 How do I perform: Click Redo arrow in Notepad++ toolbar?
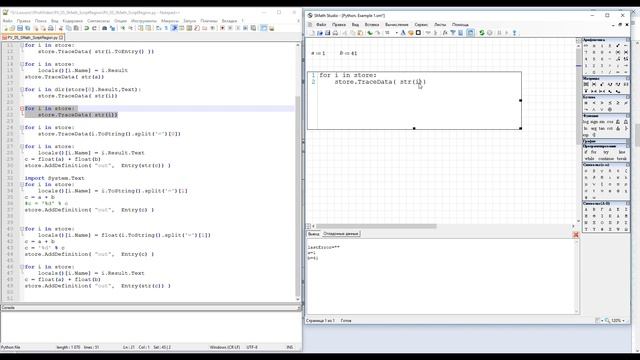94,28
